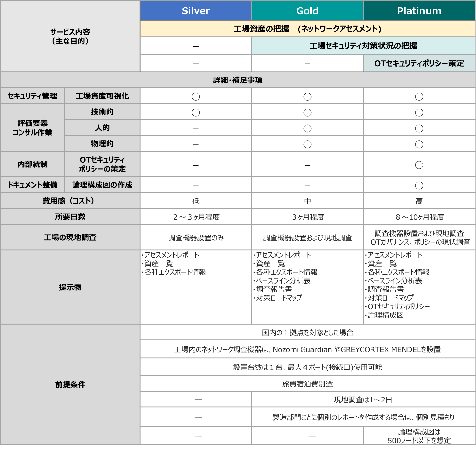Click the 費用感（コスト）row label
The image size is (476, 449).
pos(70,201)
